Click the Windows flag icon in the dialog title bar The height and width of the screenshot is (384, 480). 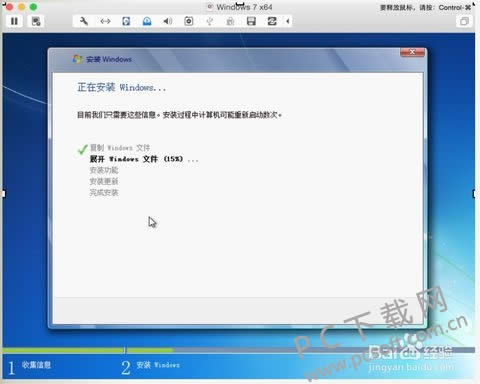coord(77,59)
